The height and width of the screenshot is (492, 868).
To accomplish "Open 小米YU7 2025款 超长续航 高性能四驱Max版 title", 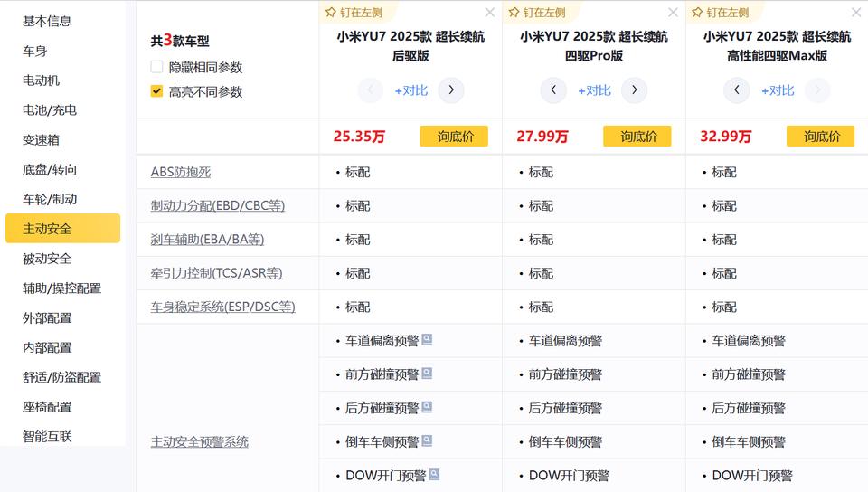I will click(x=778, y=46).
